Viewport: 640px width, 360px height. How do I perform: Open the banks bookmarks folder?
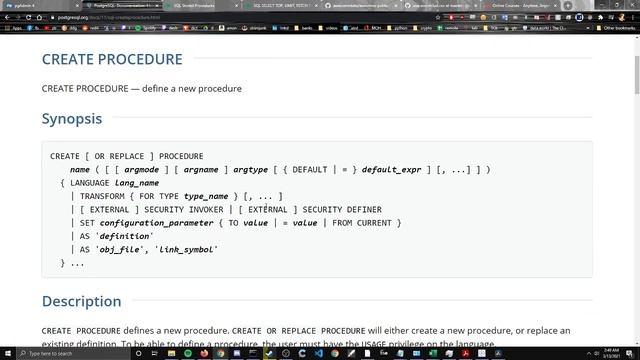point(304,28)
